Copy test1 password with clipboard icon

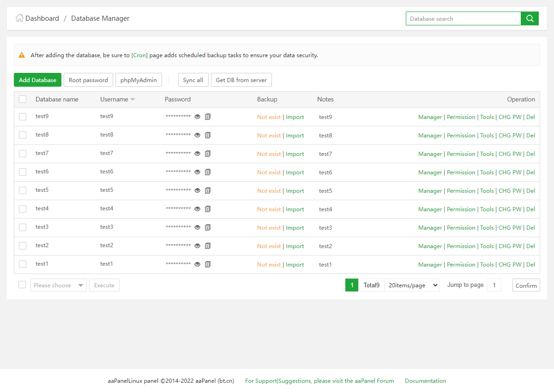[208, 264]
